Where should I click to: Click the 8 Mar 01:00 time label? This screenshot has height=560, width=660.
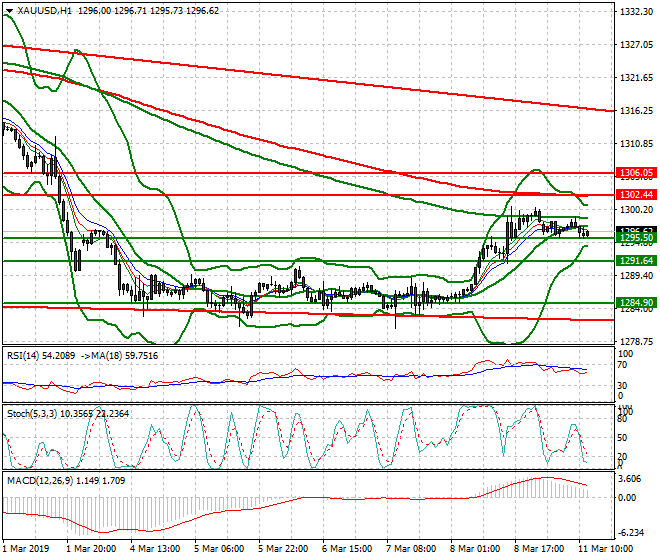[475, 549]
